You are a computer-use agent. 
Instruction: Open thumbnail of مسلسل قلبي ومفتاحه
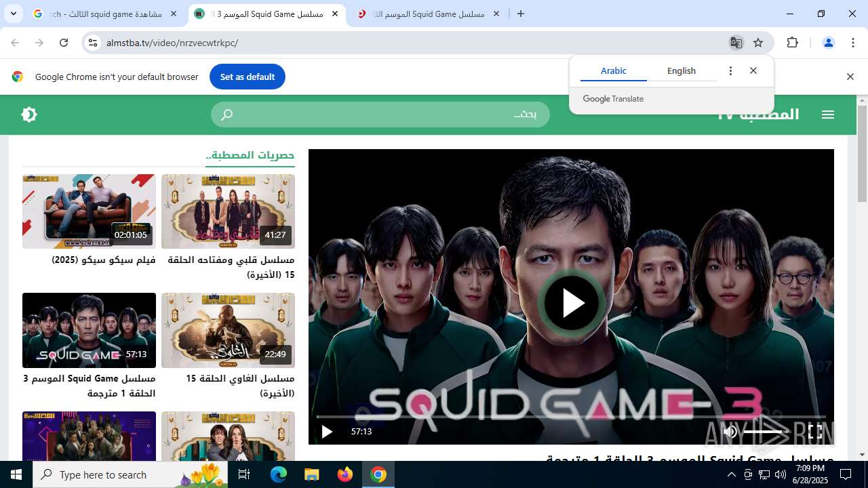(x=228, y=211)
